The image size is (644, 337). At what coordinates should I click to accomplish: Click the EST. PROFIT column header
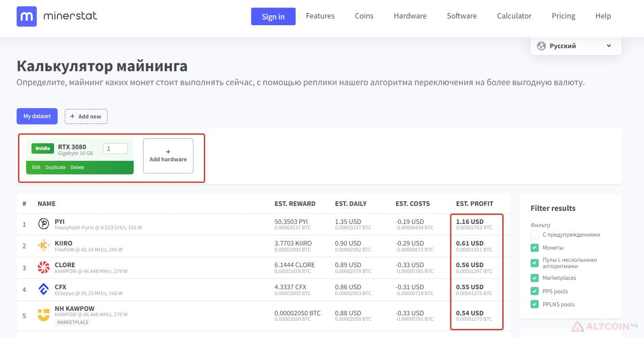point(474,204)
